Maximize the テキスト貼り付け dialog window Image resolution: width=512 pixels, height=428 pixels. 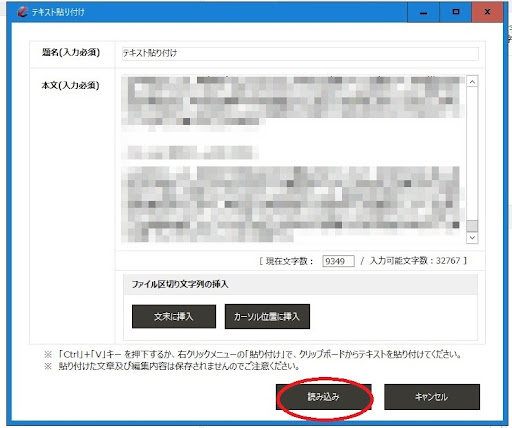coord(456,12)
